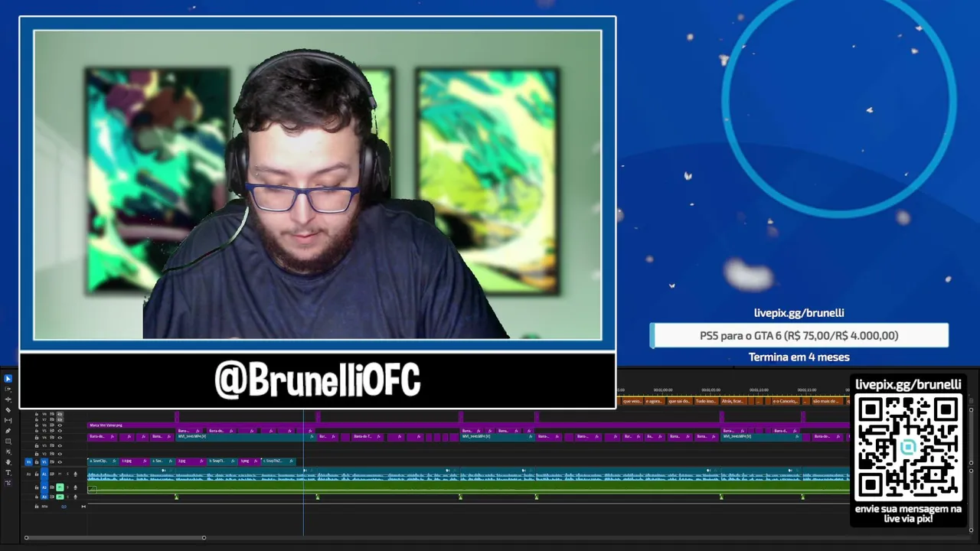980x551 pixels.
Task: Select the Hand tool
Action: (x=8, y=462)
